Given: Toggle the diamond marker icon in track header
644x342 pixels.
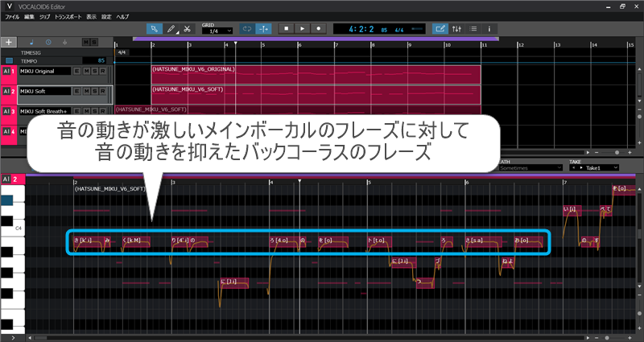Looking at the screenshot, I should coord(64,43).
